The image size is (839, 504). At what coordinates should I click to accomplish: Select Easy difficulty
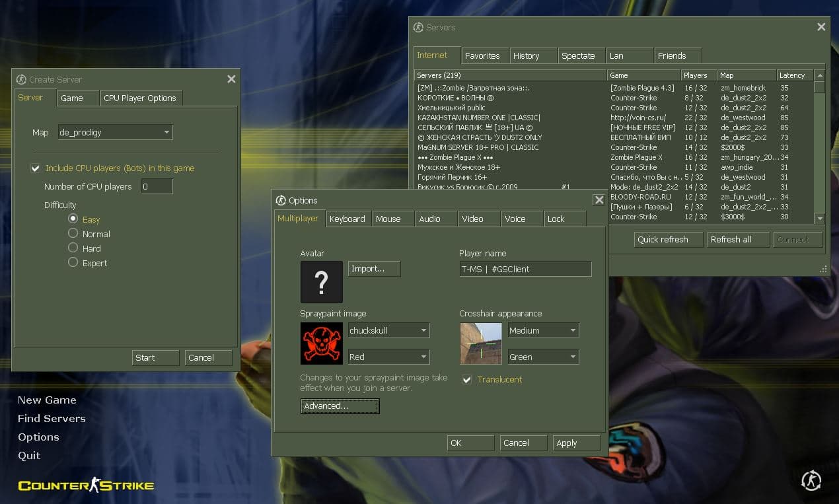tap(73, 219)
